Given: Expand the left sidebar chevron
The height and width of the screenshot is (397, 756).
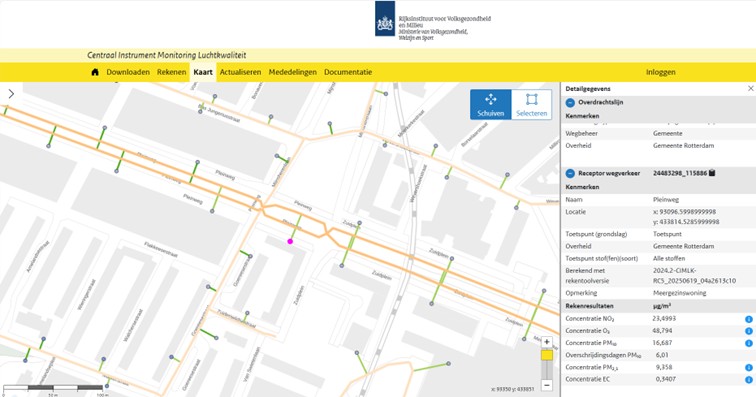Looking at the screenshot, I should click(11, 94).
